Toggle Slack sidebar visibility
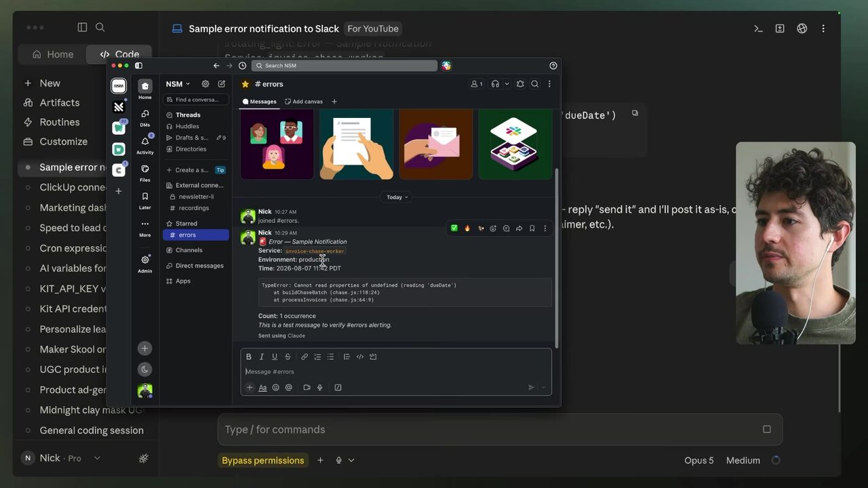 coord(138,66)
